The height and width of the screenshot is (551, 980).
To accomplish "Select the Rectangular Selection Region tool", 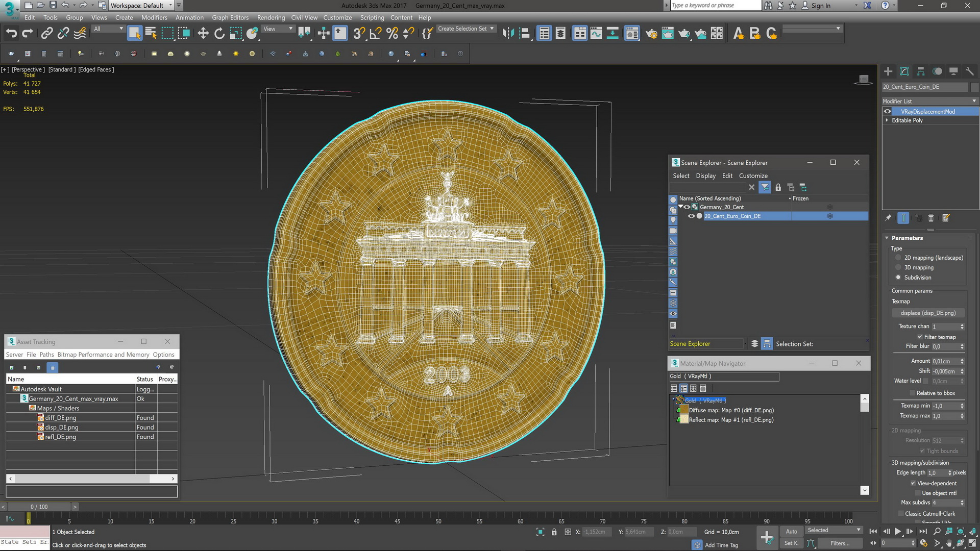I will 167,34.
